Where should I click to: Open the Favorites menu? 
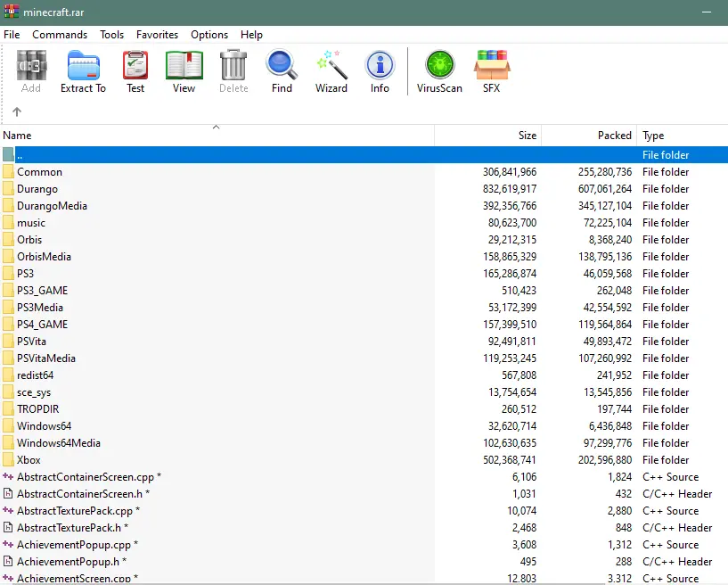coord(158,35)
